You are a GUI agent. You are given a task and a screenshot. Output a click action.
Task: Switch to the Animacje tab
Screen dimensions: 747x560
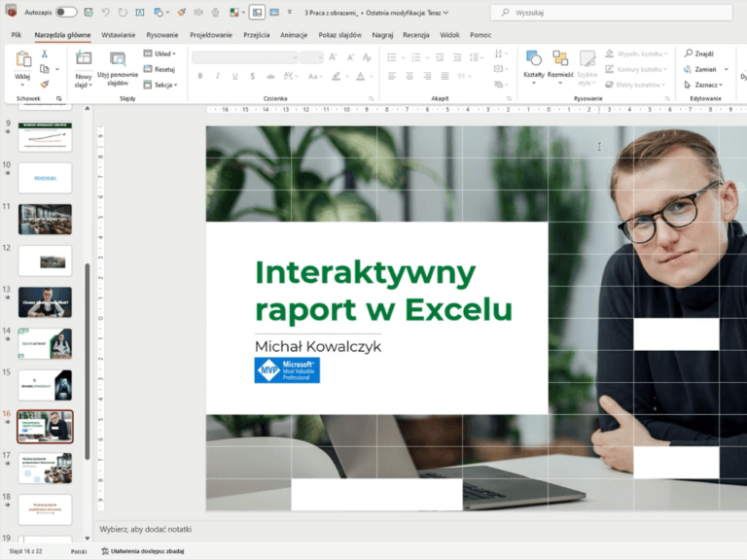coord(294,35)
